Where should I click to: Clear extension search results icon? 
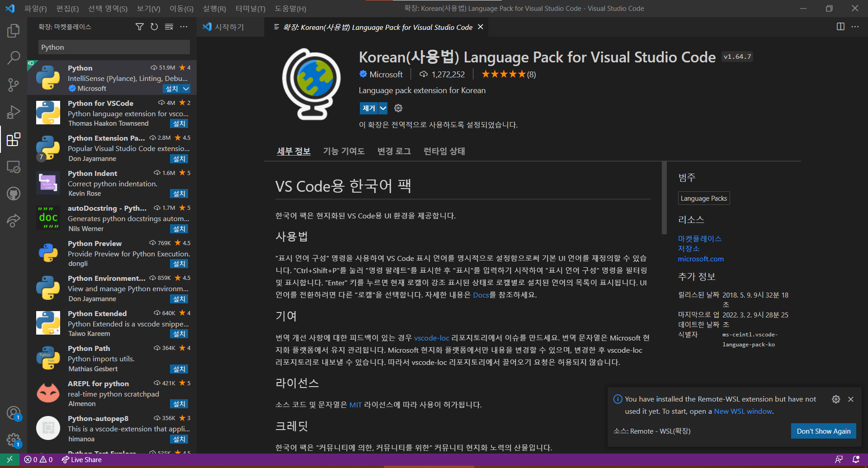(169, 27)
